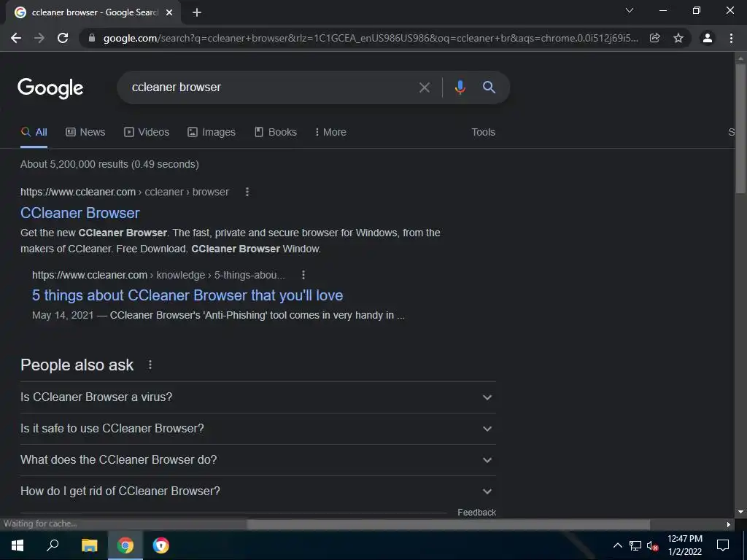The height and width of the screenshot is (560, 747).
Task: Select the All results tab
Action: click(x=34, y=133)
